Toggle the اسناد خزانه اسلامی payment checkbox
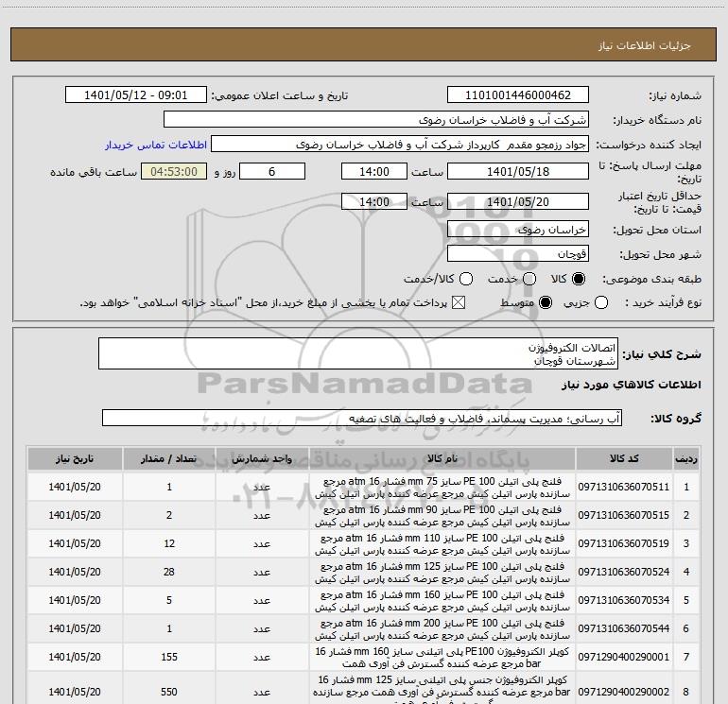728x704 pixels. [459, 303]
